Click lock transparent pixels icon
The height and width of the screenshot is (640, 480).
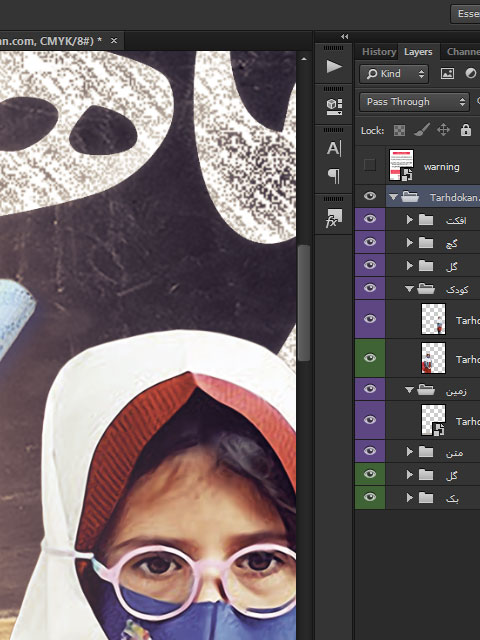[399, 131]
